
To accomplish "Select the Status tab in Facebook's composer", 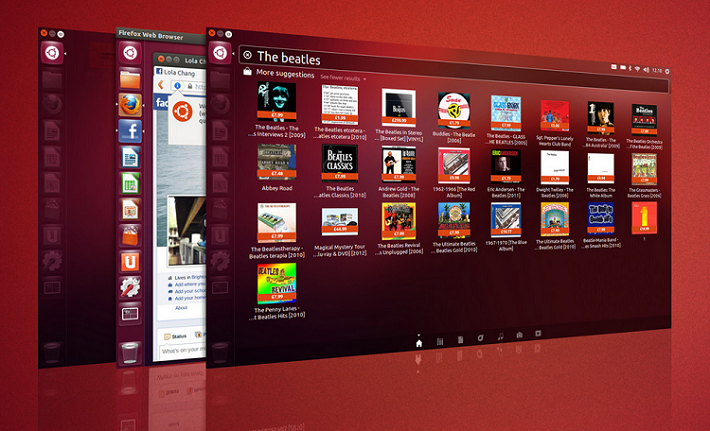I will (176, 336).
